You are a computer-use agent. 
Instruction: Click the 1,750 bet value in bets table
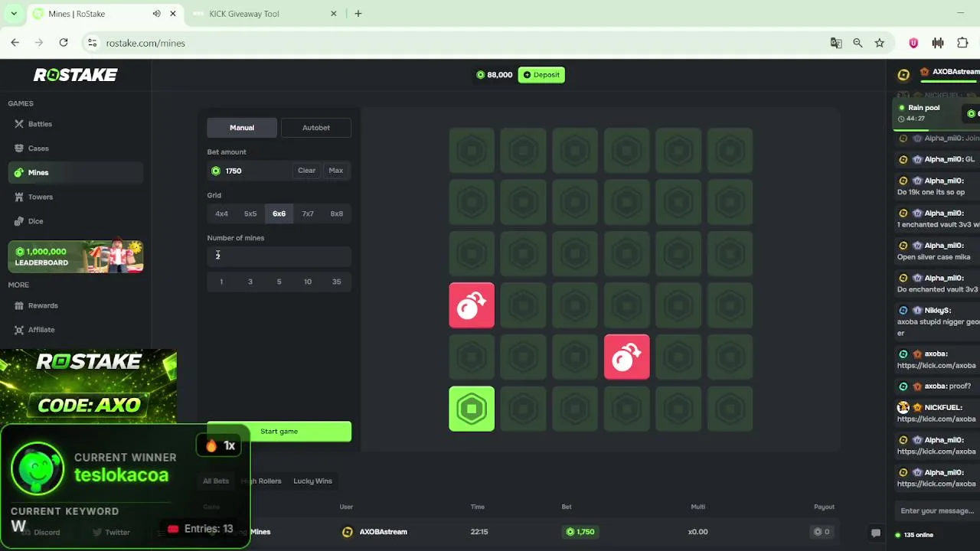[x=580, y=532]
